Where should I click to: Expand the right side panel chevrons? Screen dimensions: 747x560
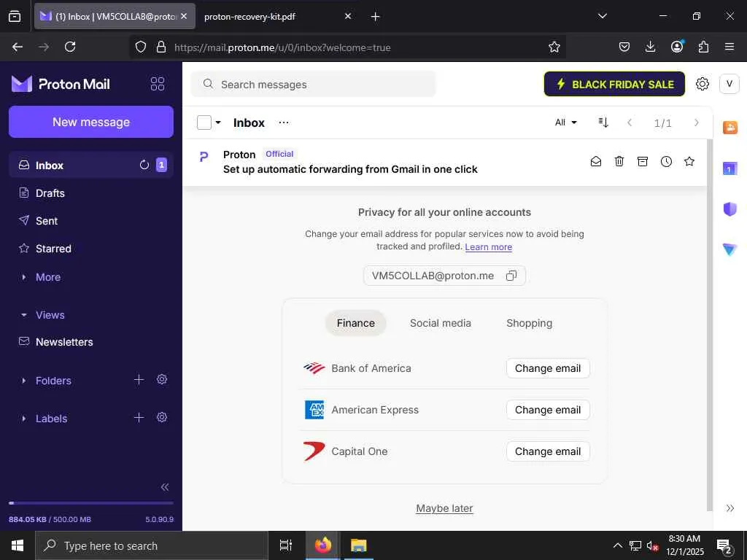point(729,508)
